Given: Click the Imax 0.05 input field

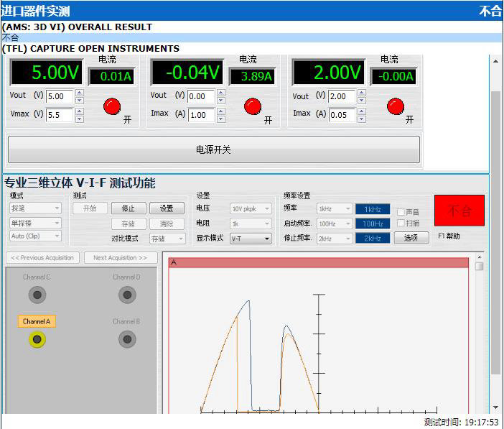Looking at the screenshot, I should [342, 115].
